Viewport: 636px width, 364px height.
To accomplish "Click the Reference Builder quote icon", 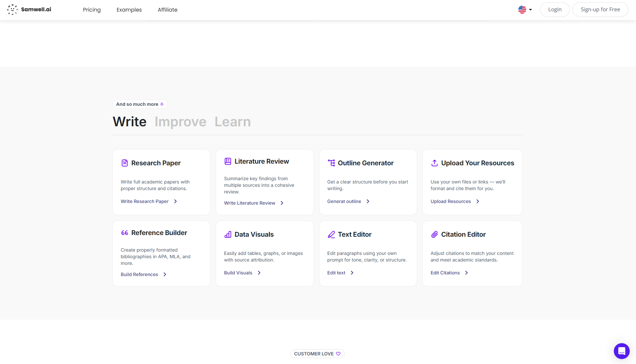I will [x=124, y=233].
